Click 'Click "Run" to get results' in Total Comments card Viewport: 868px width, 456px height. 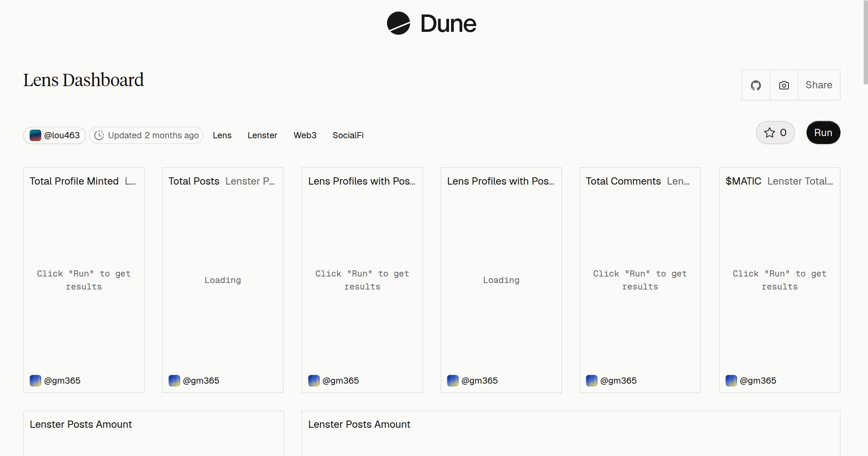pyautogui.click(x=640, y=280)
